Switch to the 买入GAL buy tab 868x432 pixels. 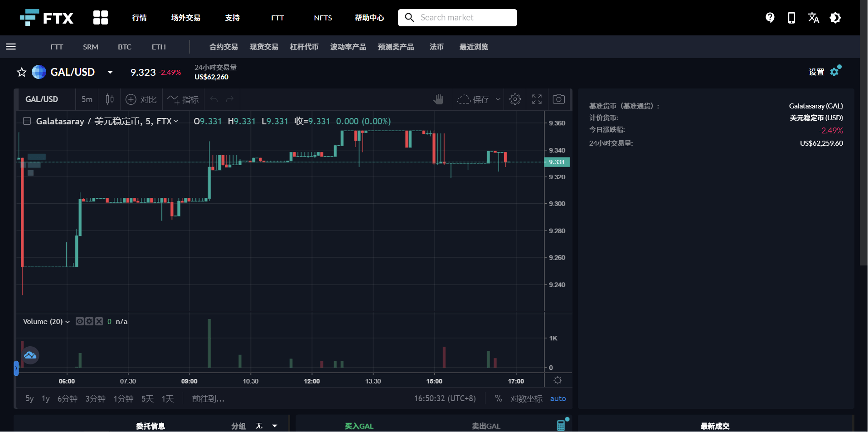click(x=359, y=426)
